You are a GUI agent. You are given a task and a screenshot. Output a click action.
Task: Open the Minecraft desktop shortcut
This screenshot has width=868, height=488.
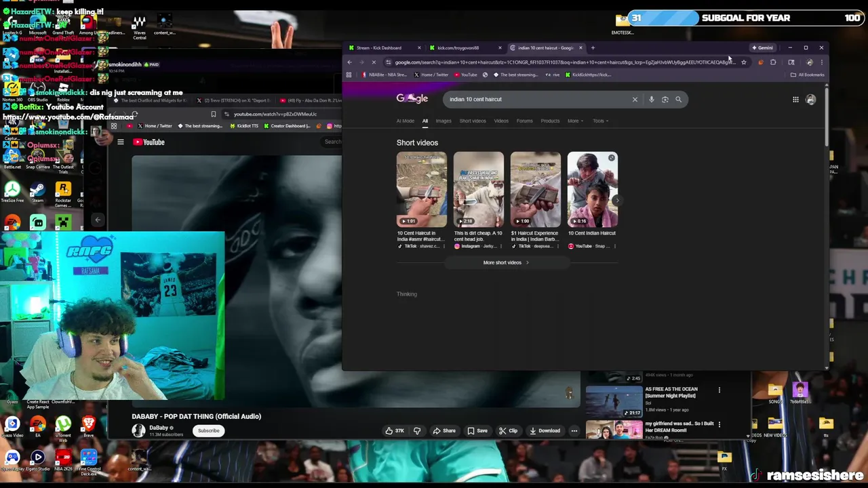[63, 222]
